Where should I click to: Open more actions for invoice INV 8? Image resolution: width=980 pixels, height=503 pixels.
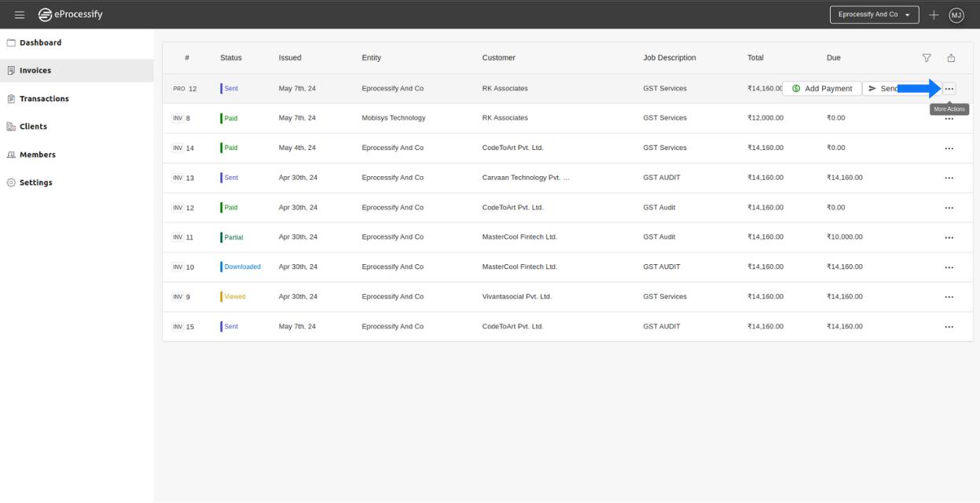(949, 119)
